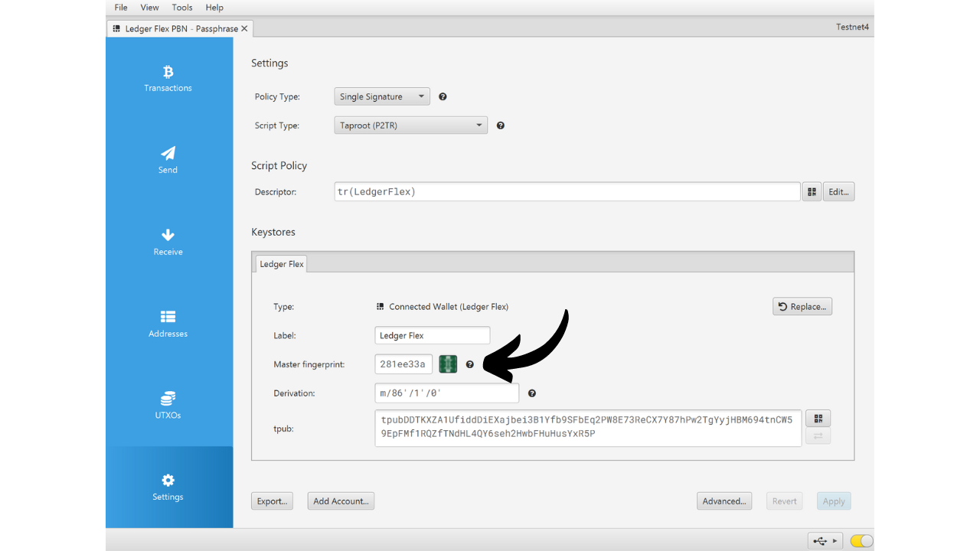Screen dimensions: 980x551
Task: Click the Descriptor field tr(LedgerFlex)
Action: click(567, 192)
